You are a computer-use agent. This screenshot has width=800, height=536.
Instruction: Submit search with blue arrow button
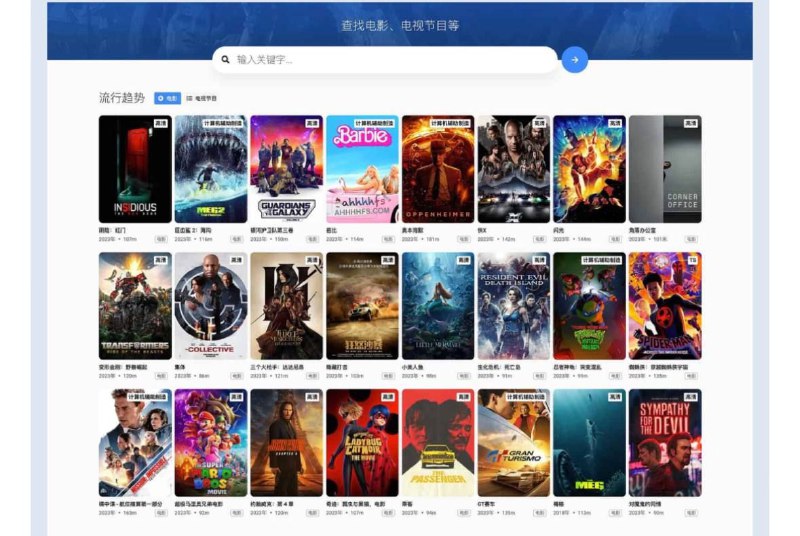tap(574, 60)
